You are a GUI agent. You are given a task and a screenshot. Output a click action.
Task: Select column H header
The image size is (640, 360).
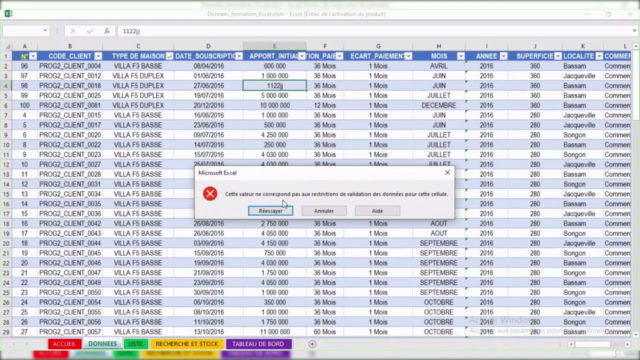[x=439, y=46]
